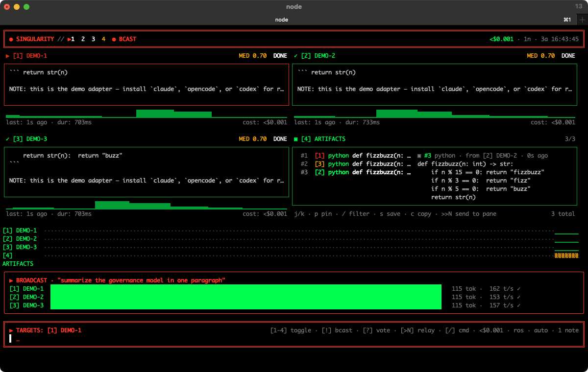588x372 pixels.
Task: Click the [2] DEMO-2 timeline row label
Action: tap(20, 239)
